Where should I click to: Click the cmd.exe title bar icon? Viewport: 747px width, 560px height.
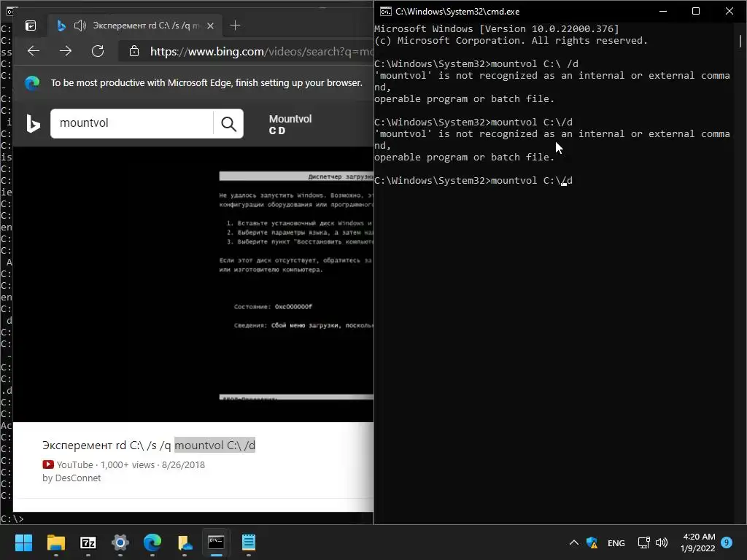(385, 12)
